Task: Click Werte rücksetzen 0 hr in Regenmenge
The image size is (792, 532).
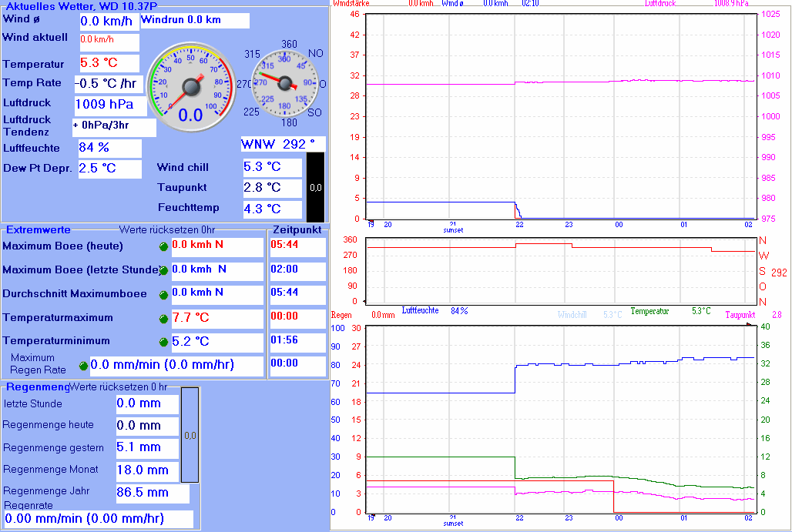Action: pyautogui.click(x=118, y=387)
